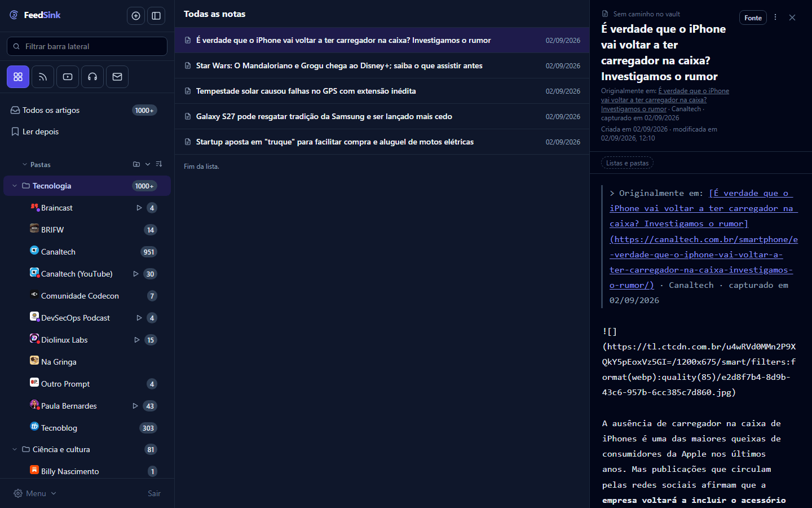812x508 pixels.
Task: Click the sort folders icon in Pastas header
Action: (159, 164)
